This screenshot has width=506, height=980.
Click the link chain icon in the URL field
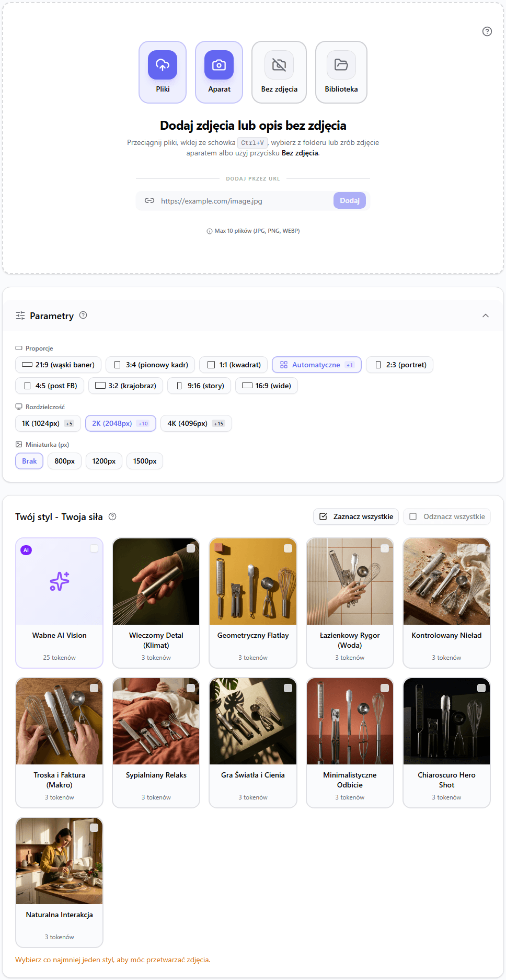click(149, 200)
